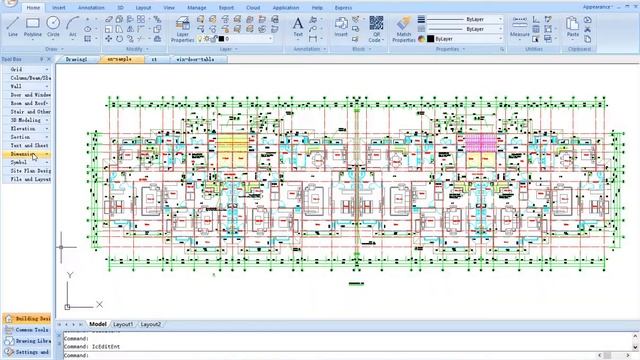
Task: Click the command window scroll-down arrow
Action: tap(635, 347)
